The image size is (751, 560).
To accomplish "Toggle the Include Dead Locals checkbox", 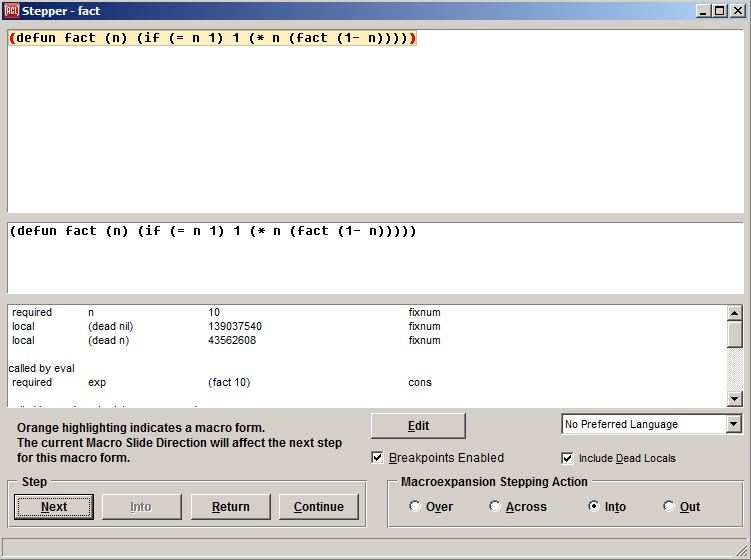I will click(568, 458).
